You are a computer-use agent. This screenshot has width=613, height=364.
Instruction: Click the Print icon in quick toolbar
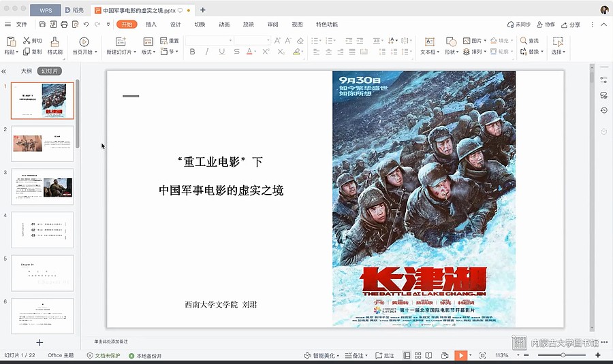[x=64, y=24]
